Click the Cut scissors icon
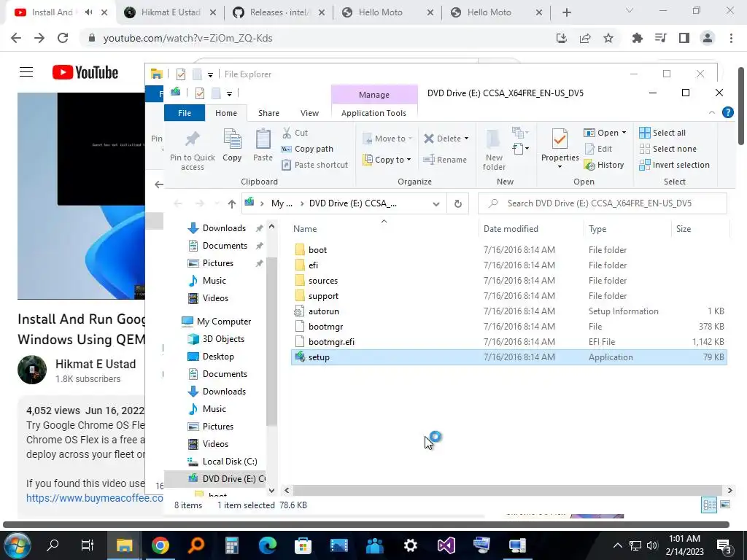Viewport: 747px width, 560px height. click(287, 133)
